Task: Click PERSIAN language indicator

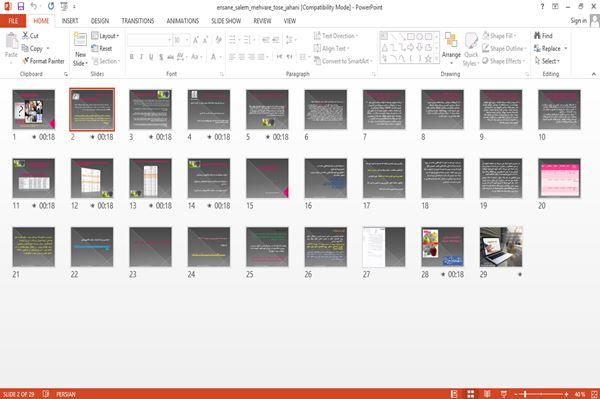Action: [66, 394]
